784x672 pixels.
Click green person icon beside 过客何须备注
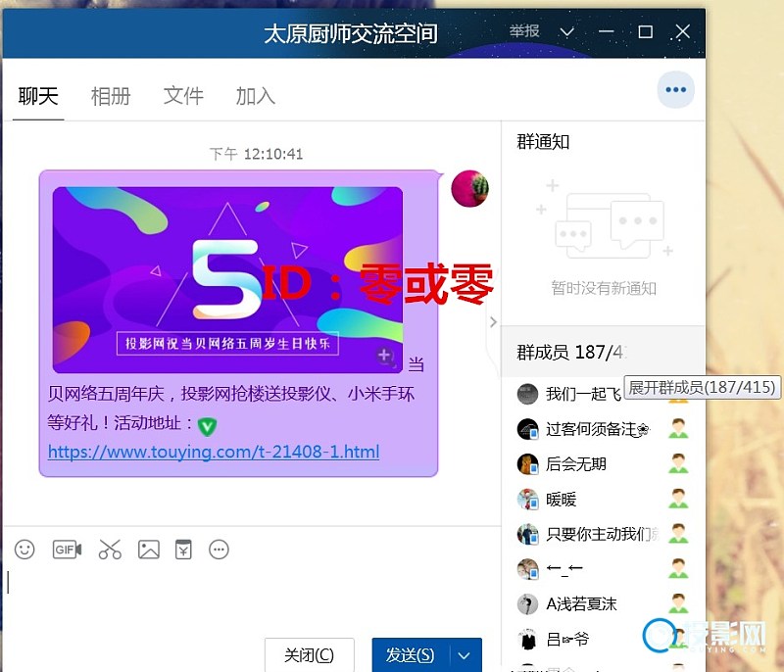678,429
